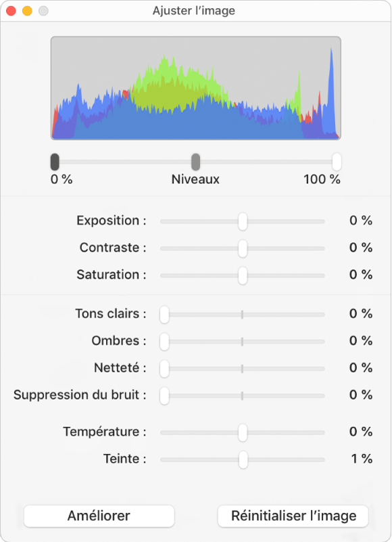The image size is (392, 542).
Task: Click the center tick mark on Netteté track
Action: click(242, 369)
